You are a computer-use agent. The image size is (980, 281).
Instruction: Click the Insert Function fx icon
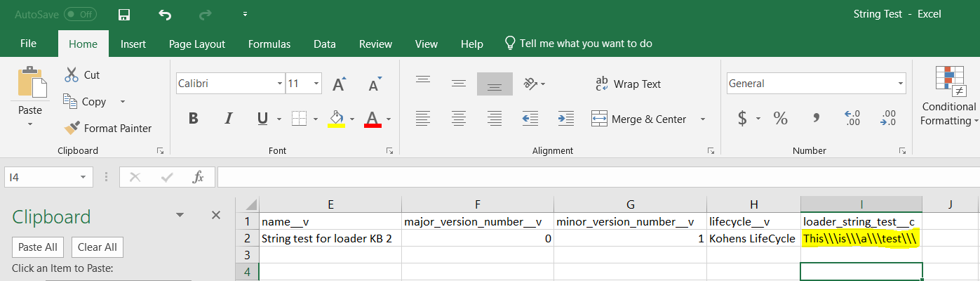click(199, 177)
